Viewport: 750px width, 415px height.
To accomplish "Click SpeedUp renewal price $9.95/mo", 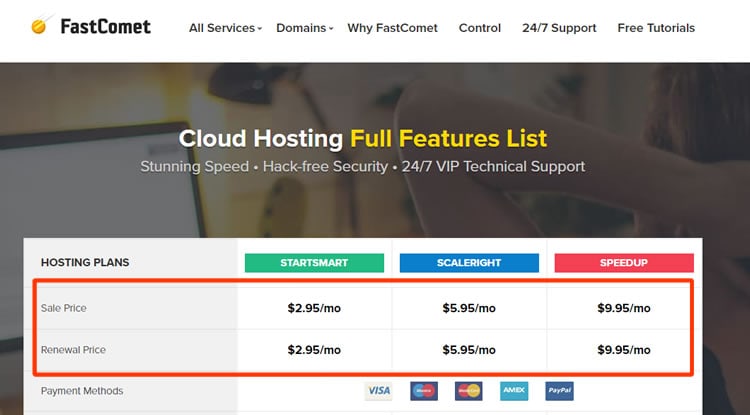I will point(624,350).
